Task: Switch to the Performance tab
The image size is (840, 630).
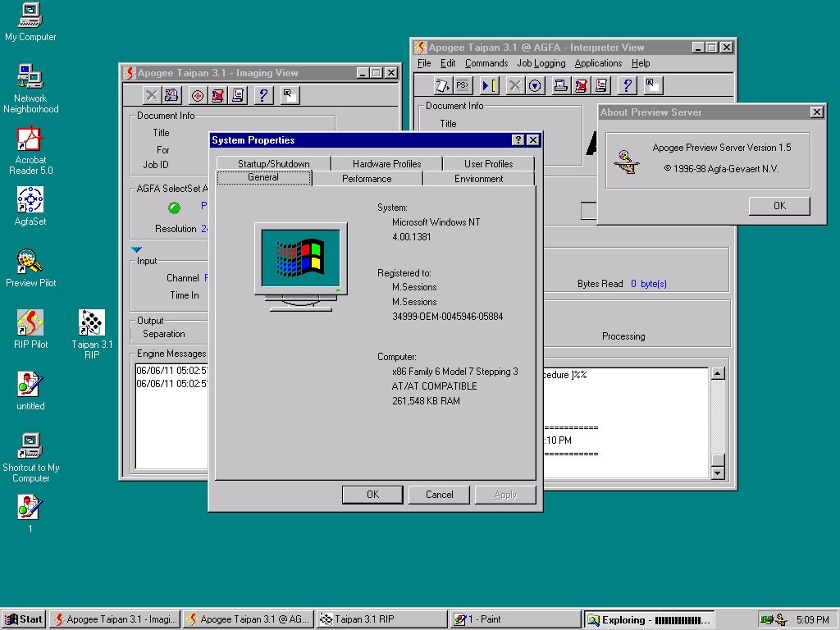Action: [367, 178]
